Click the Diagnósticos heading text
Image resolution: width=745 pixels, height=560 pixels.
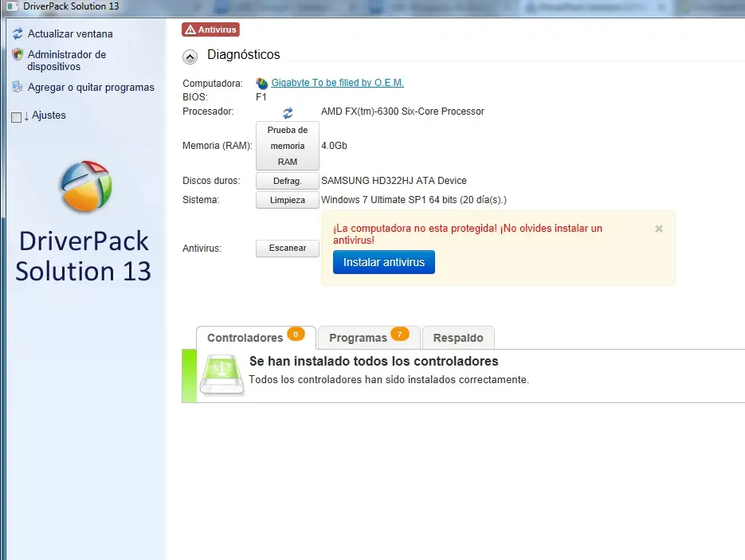click(x=243, y=55)
